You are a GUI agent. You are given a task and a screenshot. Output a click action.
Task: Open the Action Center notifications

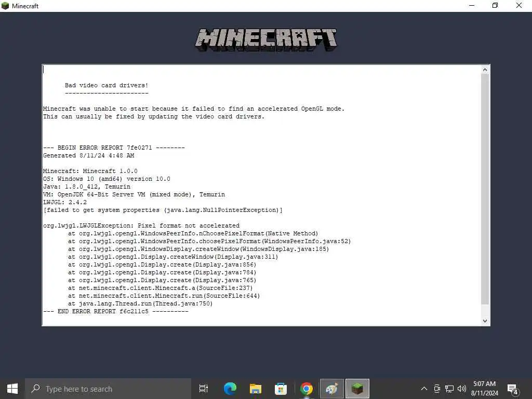coord(513,389)
